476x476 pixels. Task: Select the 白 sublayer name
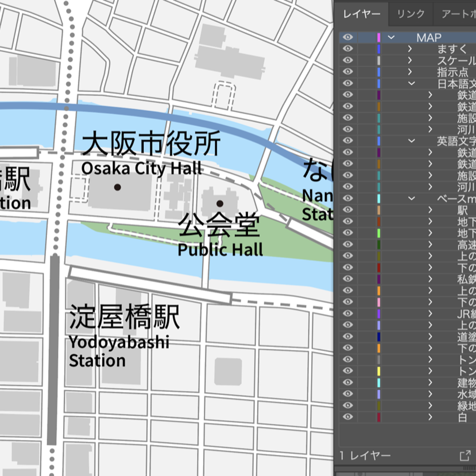point(463,417)
